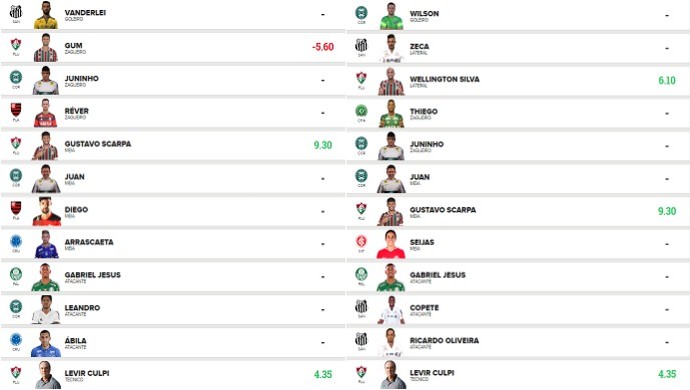Click the Zeca player name
The height and width of the screenshot is (390, 690).
click(419, 46)
